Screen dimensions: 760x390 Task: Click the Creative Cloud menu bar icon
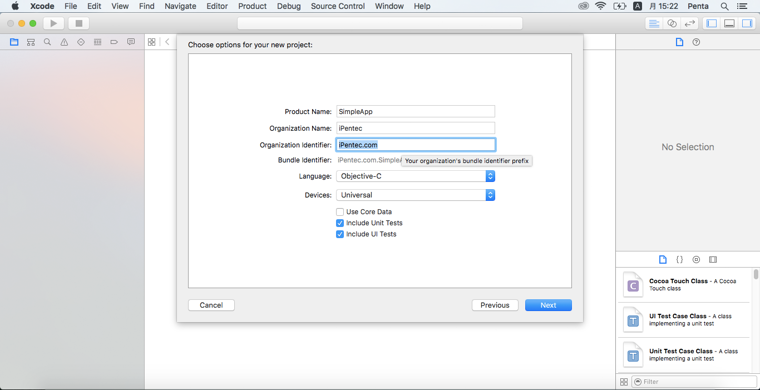(x=584, y=6)
